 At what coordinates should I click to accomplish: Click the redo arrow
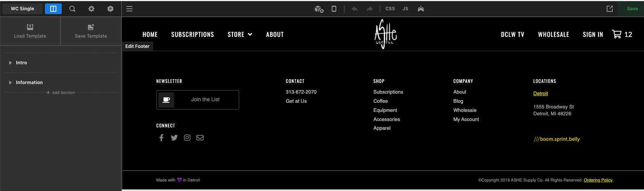(369, 9)
